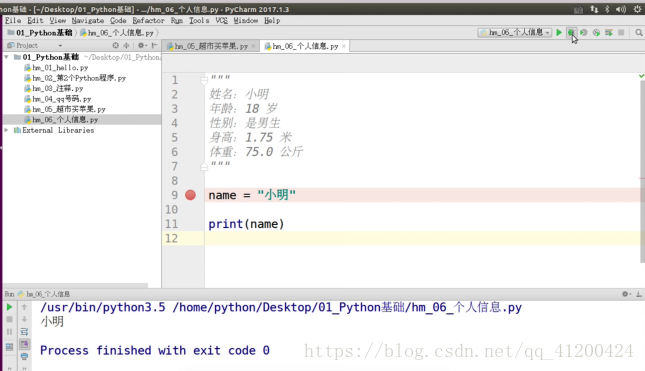Viewport: 645px width, 371px height.
Task: Open hm_03_注释.py in project tree
Action: (58, 88)
